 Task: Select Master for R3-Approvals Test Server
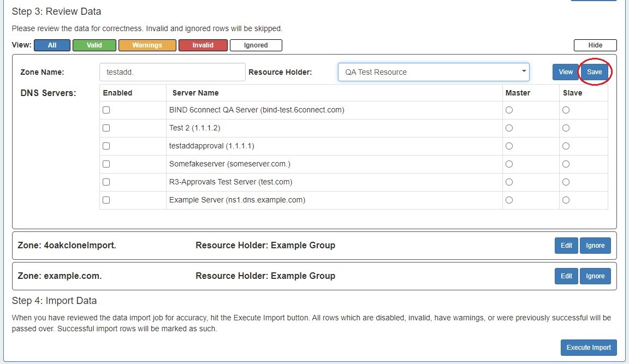pyautogui.click(x=509, y=182)
